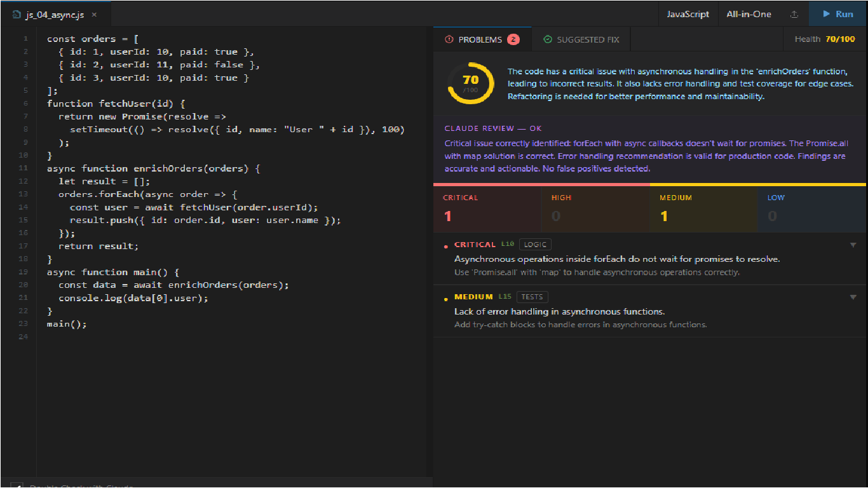Click the health summary paragraph beside the gauge
This screenshot has height=488, width=868.
pyautogui.click(x=680, y=84)
